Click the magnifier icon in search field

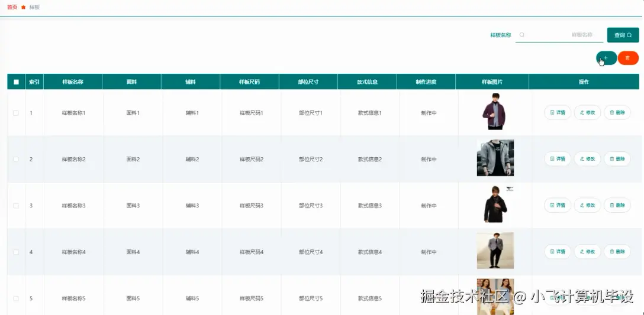521,35
